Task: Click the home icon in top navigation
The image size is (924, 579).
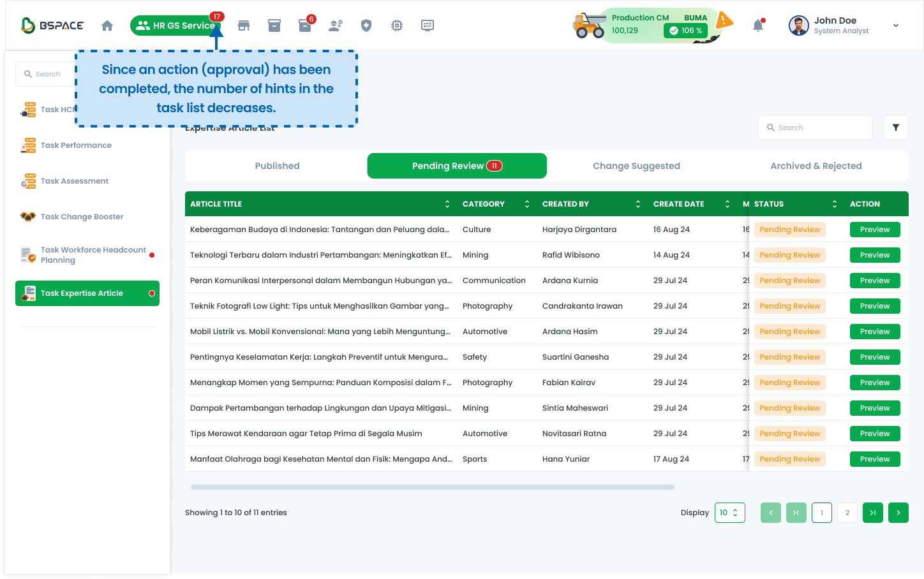Action: pyautogui.click(x=107, y=26)
